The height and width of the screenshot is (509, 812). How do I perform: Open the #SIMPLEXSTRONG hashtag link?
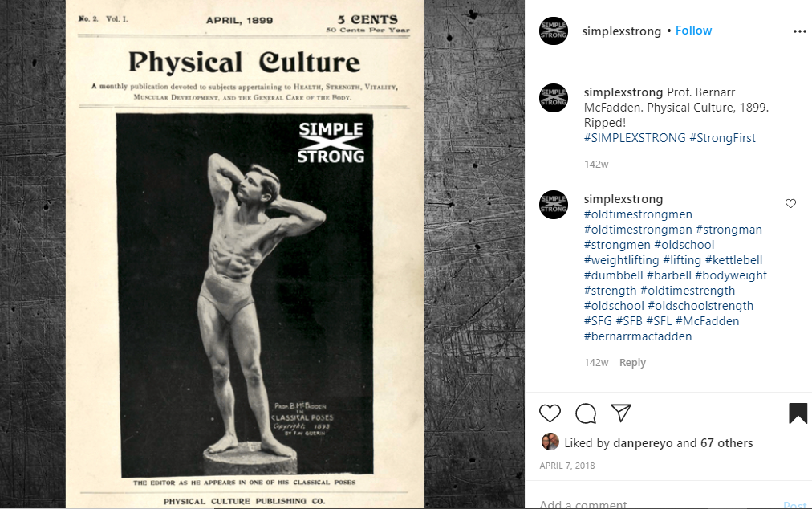tap(635, 138)
